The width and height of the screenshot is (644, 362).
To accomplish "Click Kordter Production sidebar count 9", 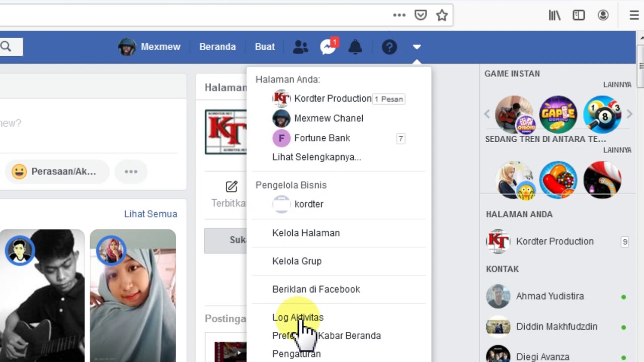I will click(624, 242).
